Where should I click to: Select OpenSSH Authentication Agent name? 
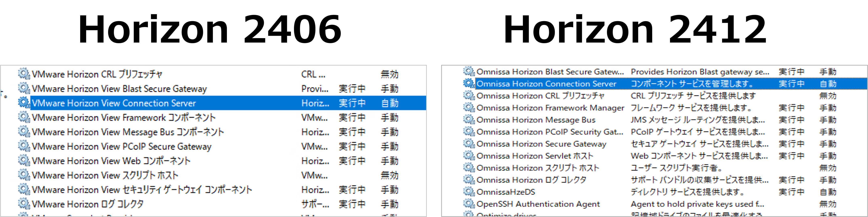pos(538,204)
